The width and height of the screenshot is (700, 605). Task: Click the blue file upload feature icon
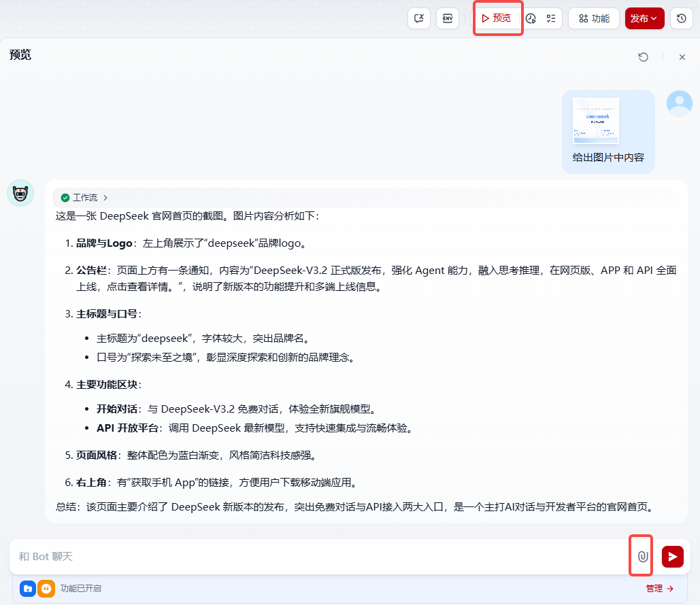pos(28,589)
